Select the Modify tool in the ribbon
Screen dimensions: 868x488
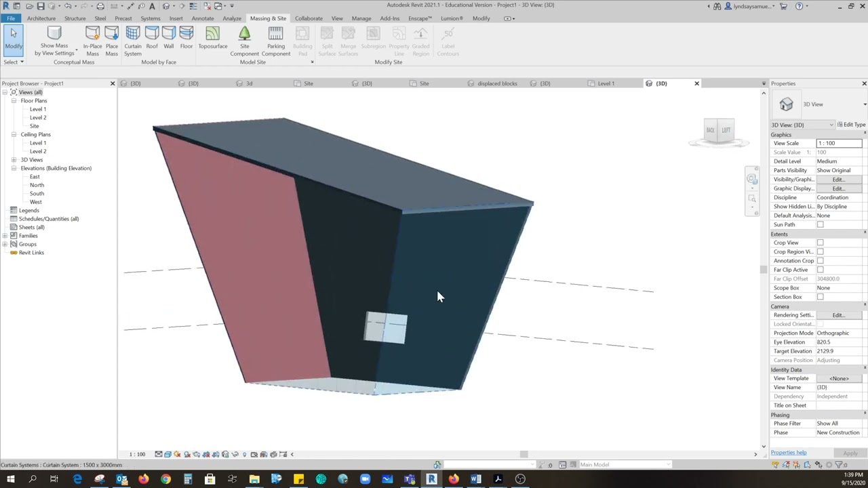tap(14, 39)
